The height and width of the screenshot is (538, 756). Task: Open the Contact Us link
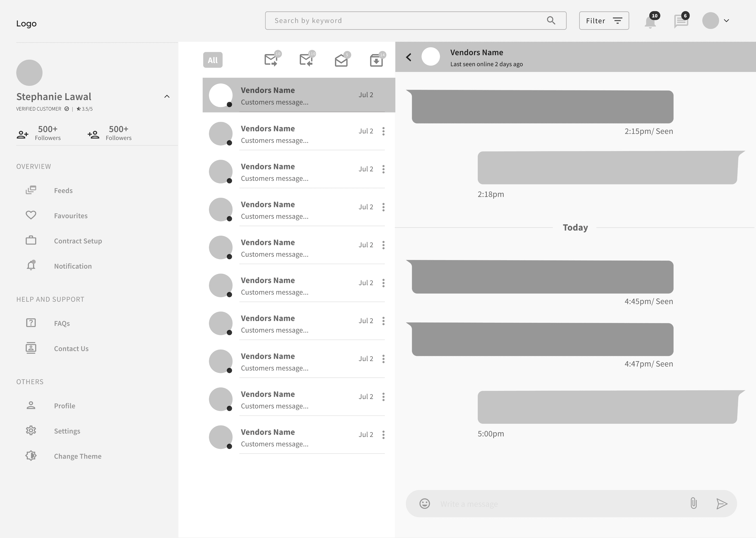(71, 349)
